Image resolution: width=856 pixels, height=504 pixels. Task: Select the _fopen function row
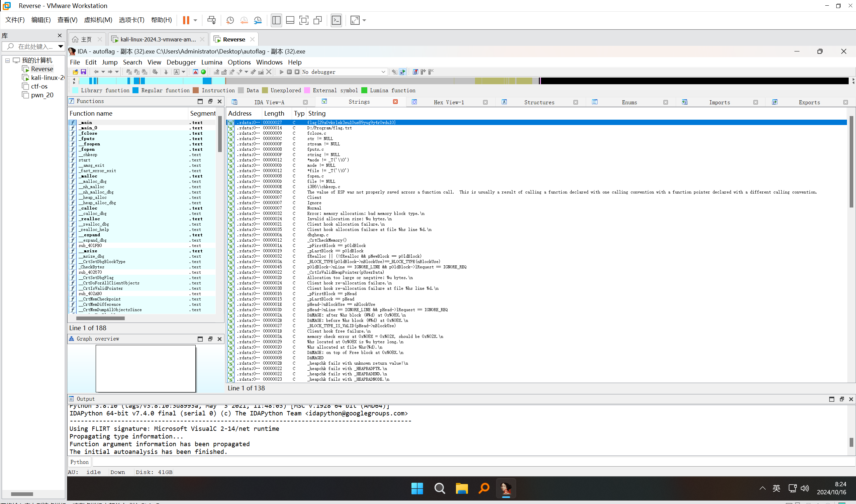tap(142, 149)
